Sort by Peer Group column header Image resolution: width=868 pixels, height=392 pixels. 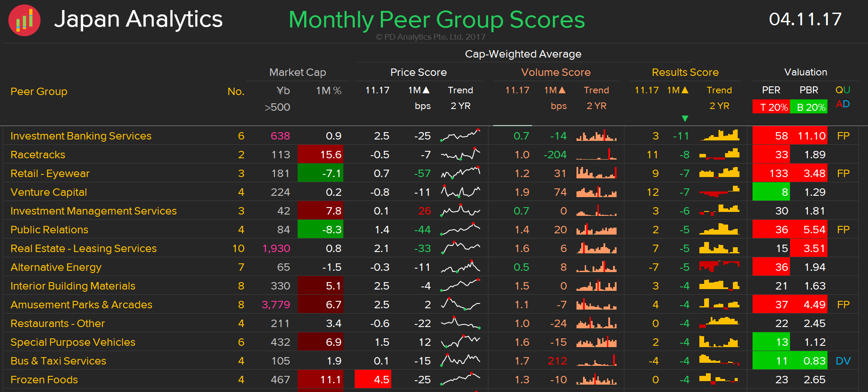39,92
